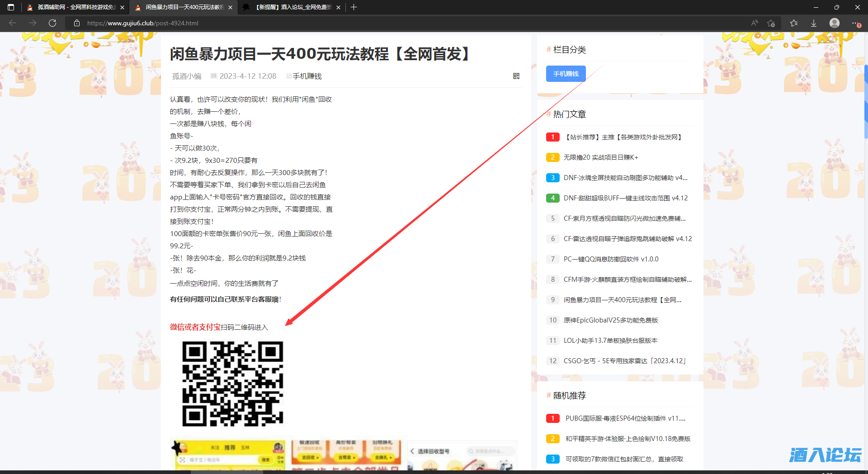Click the page vertical scrollbar
The image size is (868, 474).
866,102
